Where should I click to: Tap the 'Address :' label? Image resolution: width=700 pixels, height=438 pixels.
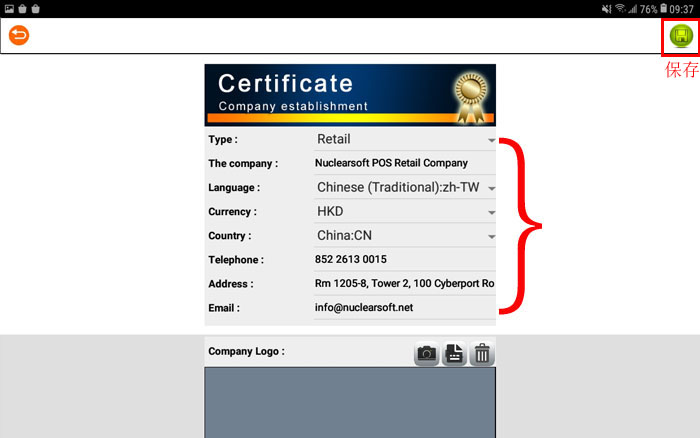pyautogui.click(x=230, y=284)
